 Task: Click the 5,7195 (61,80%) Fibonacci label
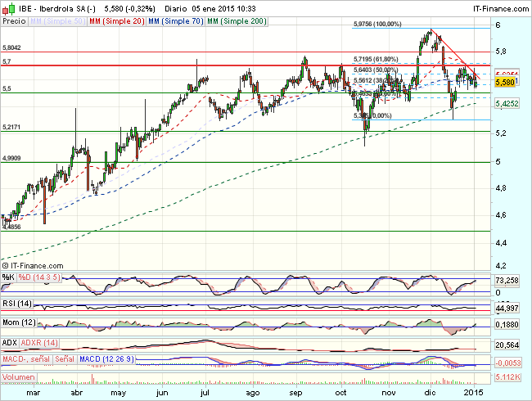pos(376,60)
